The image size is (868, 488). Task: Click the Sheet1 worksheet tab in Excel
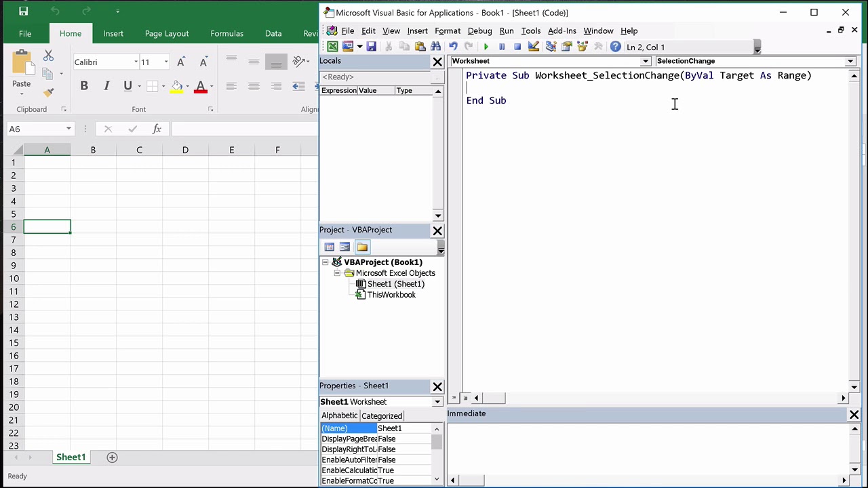click(x=71, y=457)
